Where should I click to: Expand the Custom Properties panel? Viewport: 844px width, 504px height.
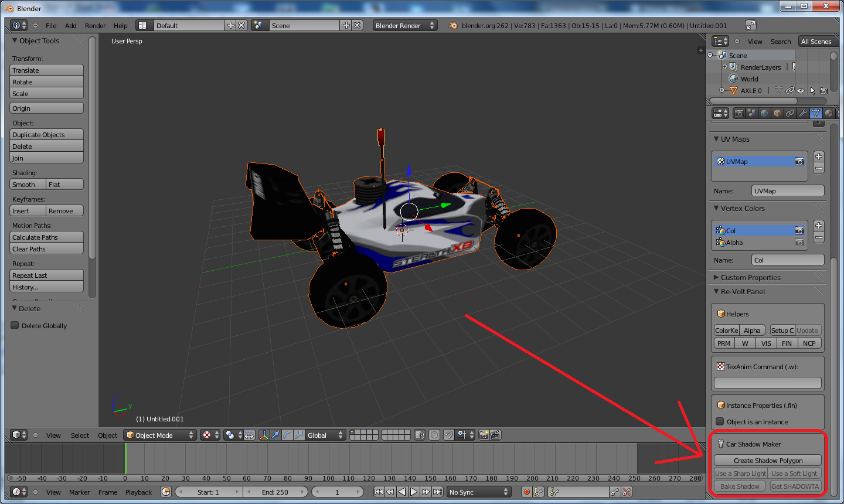[716, 277]
